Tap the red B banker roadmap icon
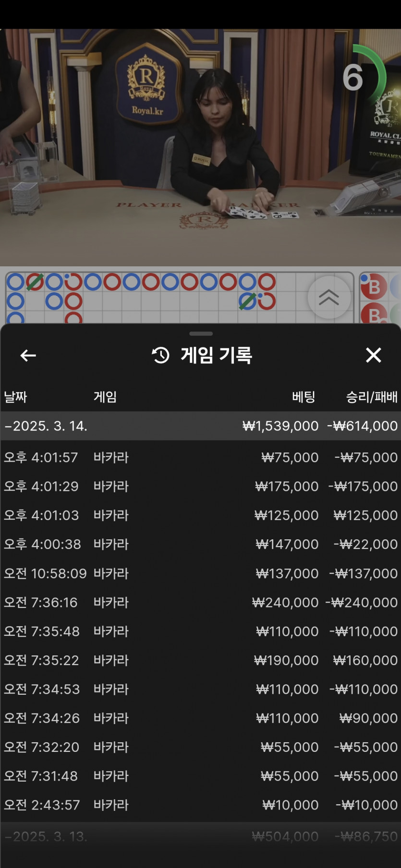 (374, 286)
